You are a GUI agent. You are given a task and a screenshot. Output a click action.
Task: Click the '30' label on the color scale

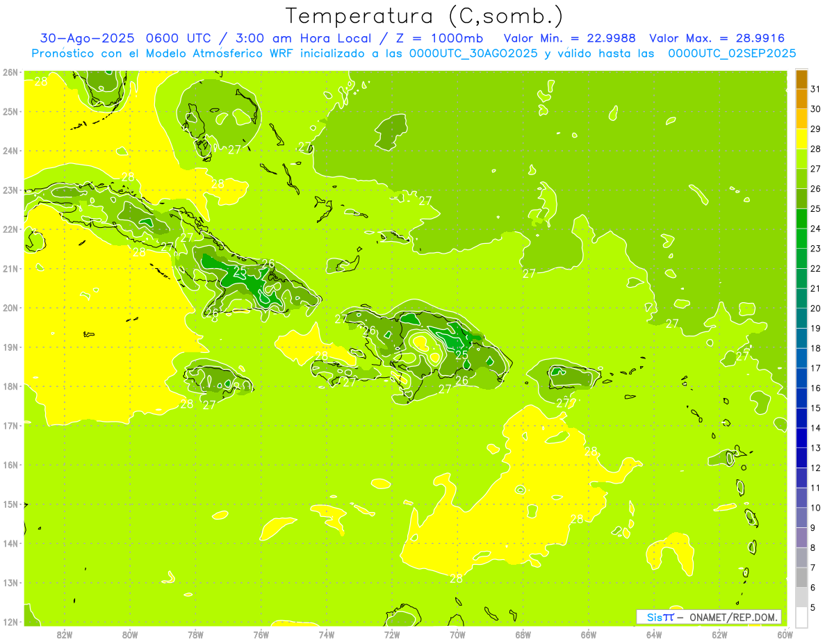[x=816, y=109]
